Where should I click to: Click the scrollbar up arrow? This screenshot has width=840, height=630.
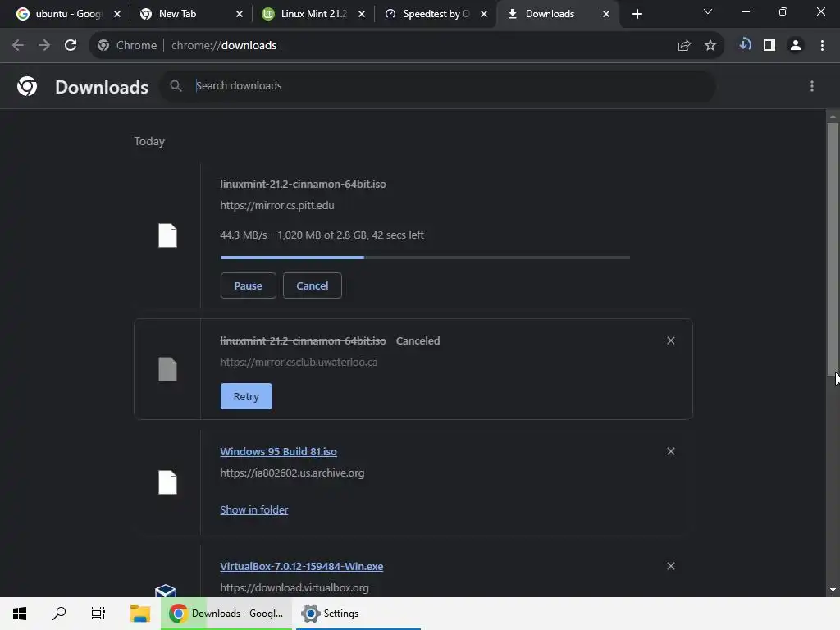833,116
